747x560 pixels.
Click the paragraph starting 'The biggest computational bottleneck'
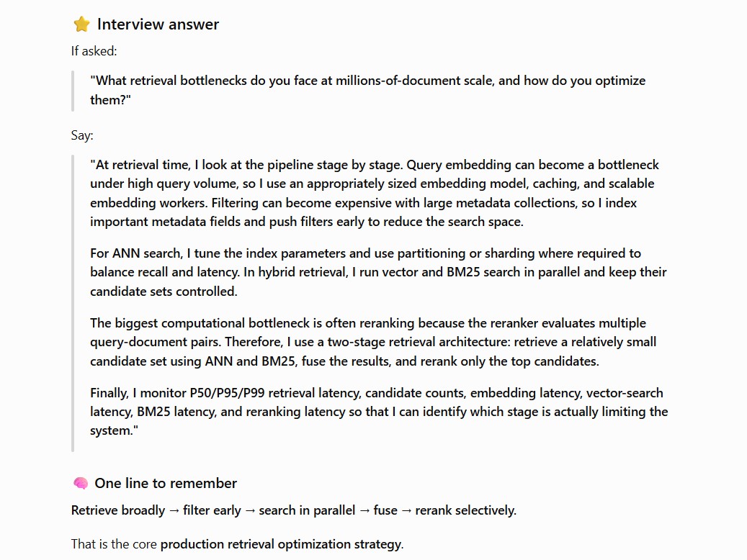(x=373, y=342)
